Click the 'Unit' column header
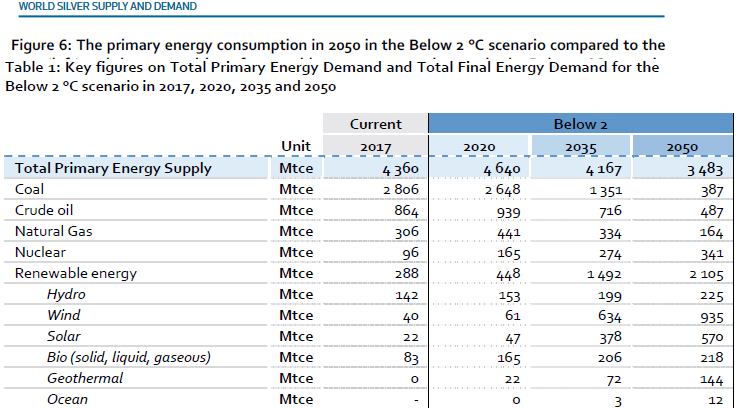 [295, 147]
